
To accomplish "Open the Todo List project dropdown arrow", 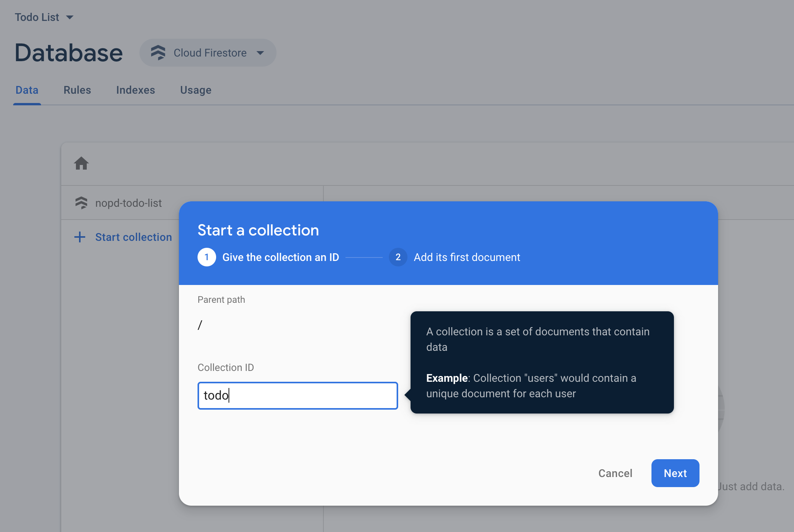I will click(x=70, y=17).
